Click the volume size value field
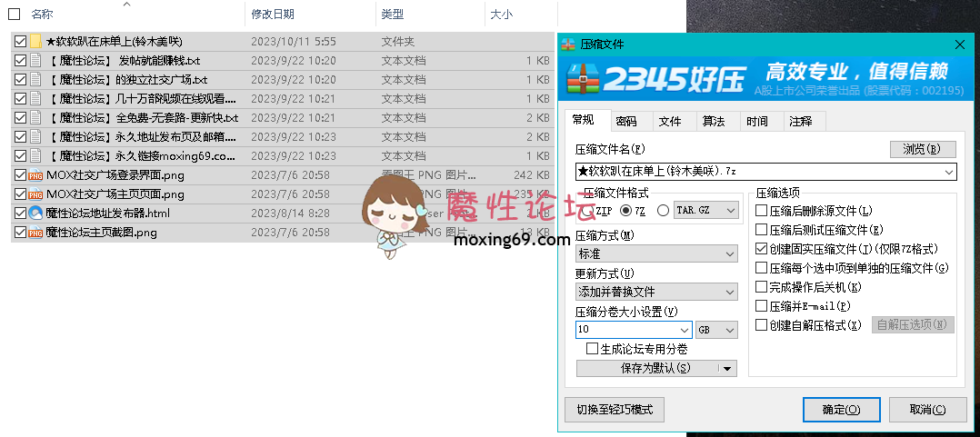 click(627, 330)
